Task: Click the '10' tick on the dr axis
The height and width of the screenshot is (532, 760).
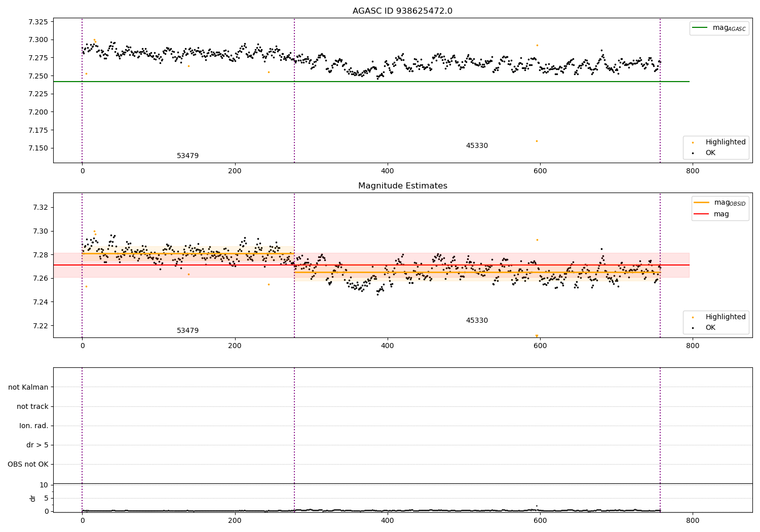Action: coord(44,485)
